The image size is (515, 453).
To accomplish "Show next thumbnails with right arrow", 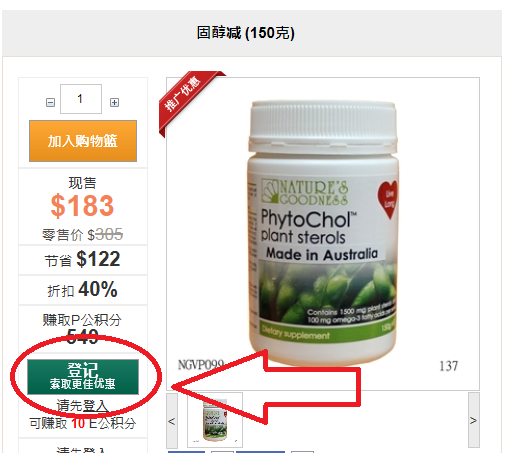I will [x=474, y=420].
